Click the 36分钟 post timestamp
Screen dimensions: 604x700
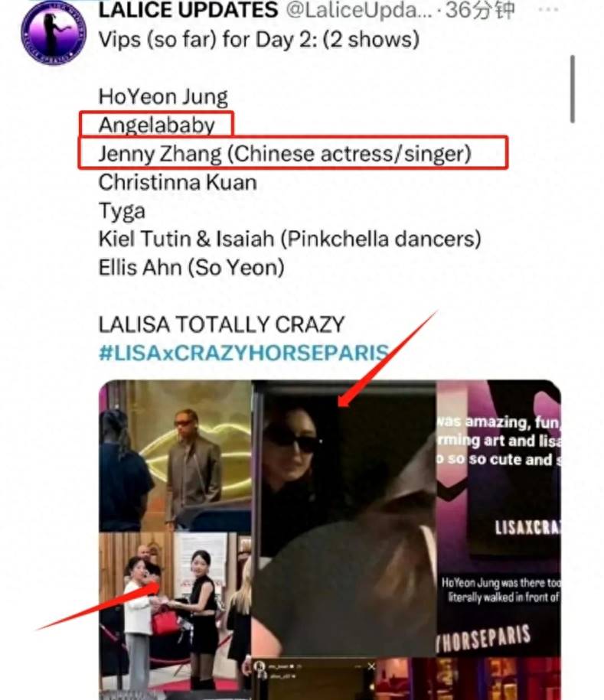point(480,10)
